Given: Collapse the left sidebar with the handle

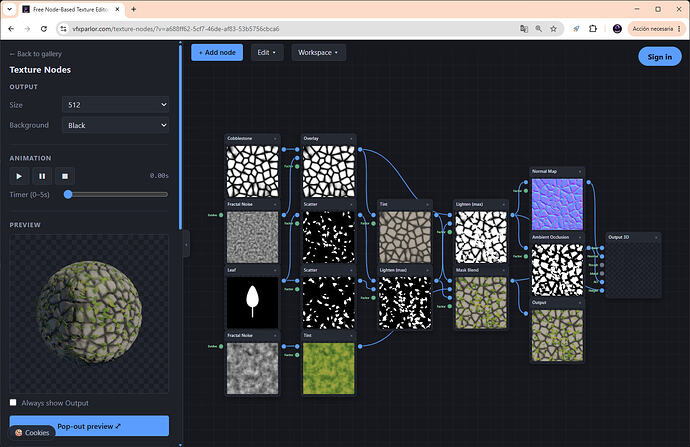Looking at the screenshot, I should [186, 244].
